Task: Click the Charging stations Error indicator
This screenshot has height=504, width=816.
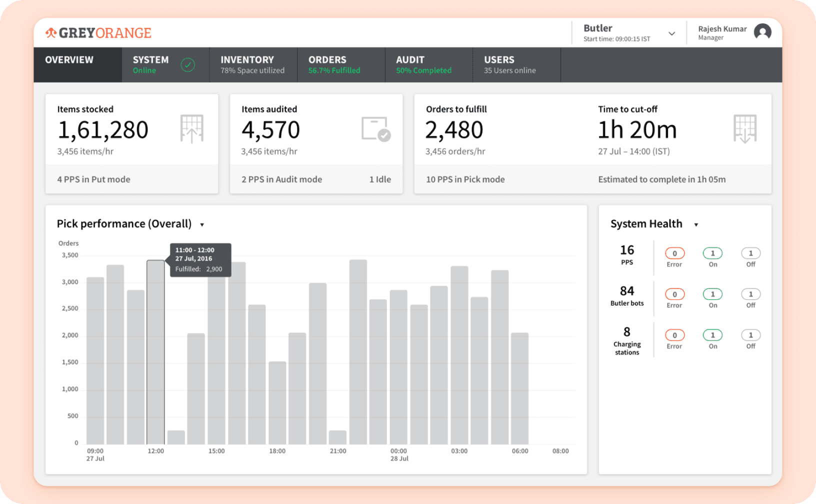Action: 674,335
